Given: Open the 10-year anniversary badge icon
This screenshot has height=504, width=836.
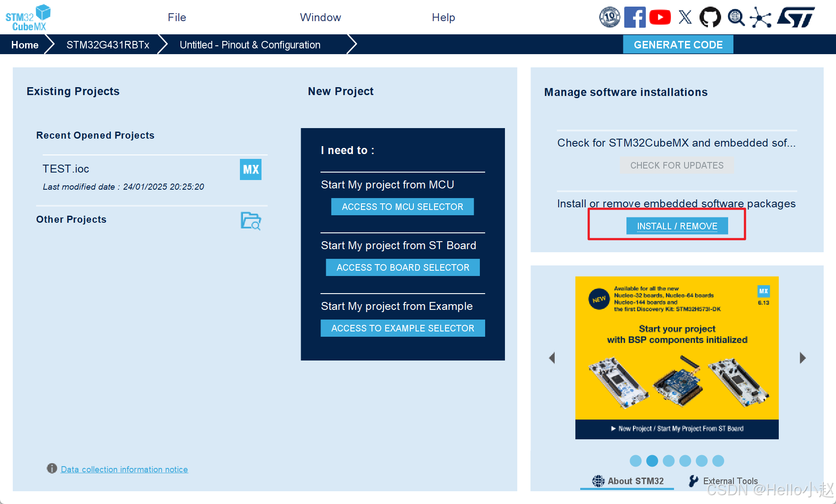Looking at the screenshot, I should [610, 17].
